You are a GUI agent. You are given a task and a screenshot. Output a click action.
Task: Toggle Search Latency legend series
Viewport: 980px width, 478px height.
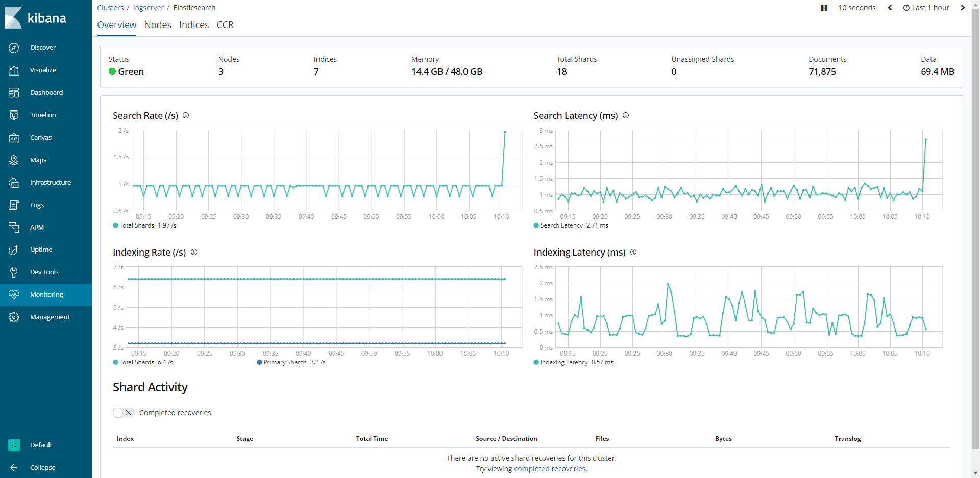click(571, 225)
